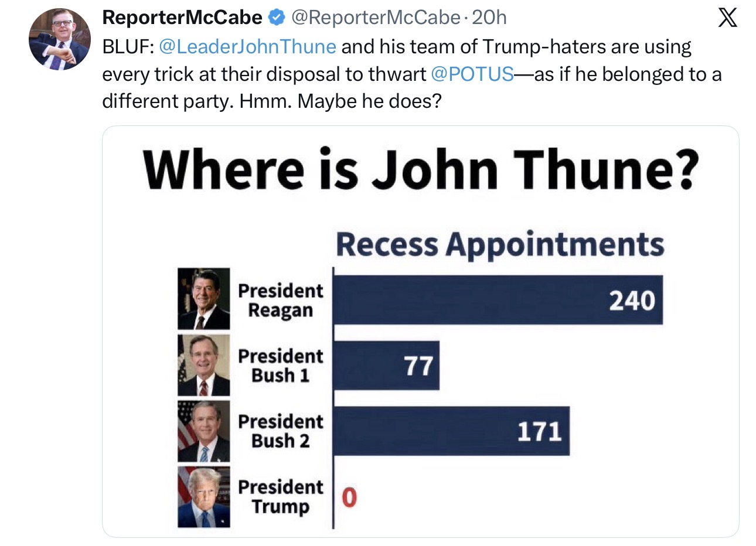This screenshot has height=546, width=756.
Task: Open the @LeaderJohnThune mention link
Action: [x=247, y=46]
